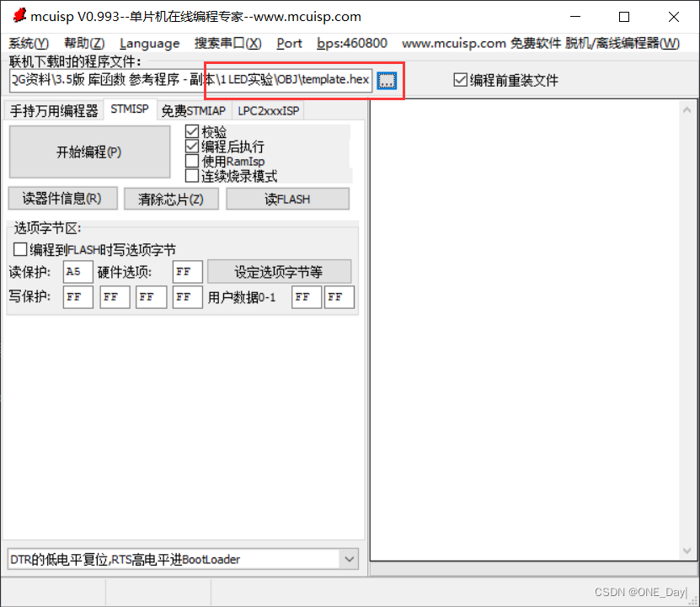Open the www.mcuisp.com 脱机/离线编程器(W) menu
The width and height of the screenshot is (700, 607).
pos(541,43)
